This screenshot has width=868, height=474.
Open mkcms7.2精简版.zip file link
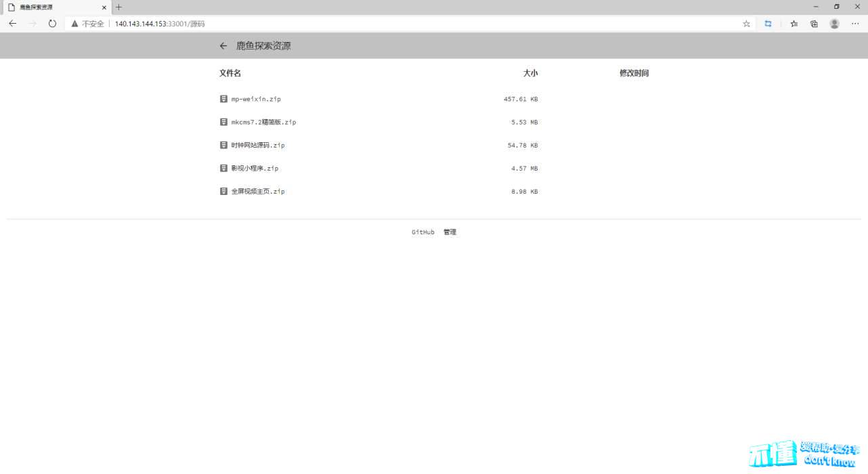[263, 122]
